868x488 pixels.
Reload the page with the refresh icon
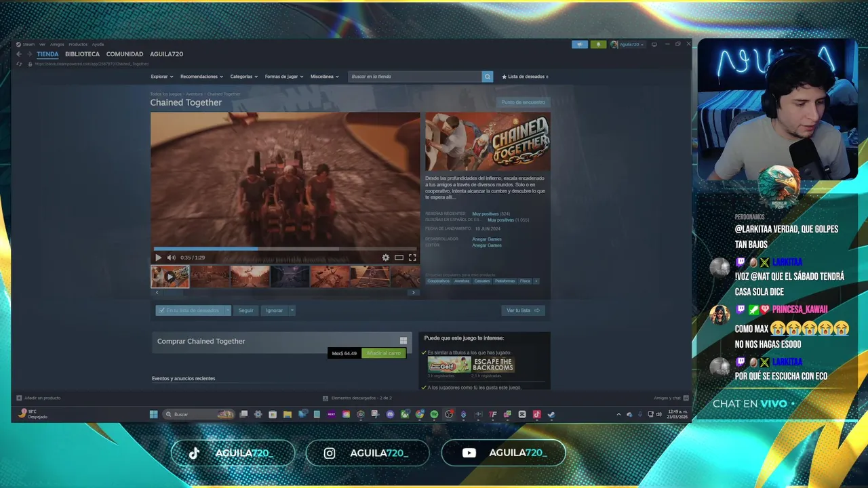[20, 64]
